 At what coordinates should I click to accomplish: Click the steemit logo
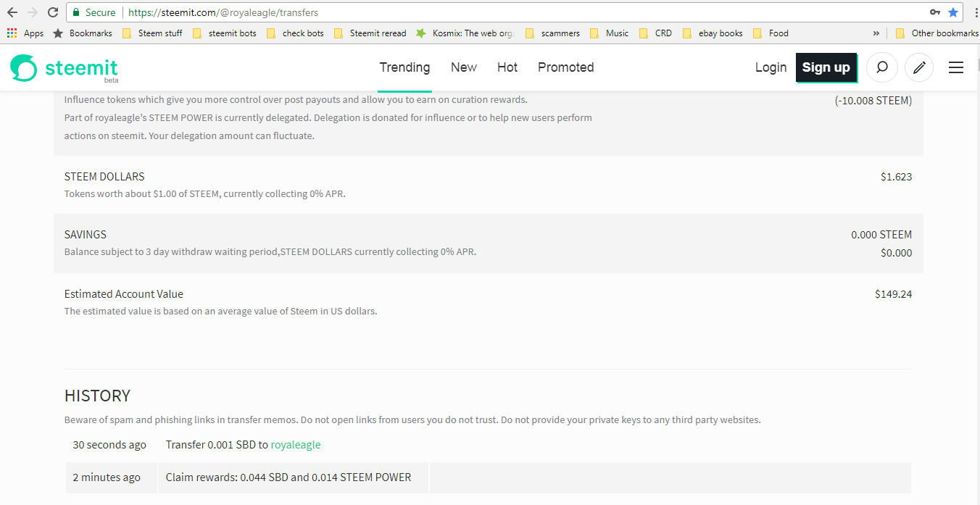pos(64,68)
